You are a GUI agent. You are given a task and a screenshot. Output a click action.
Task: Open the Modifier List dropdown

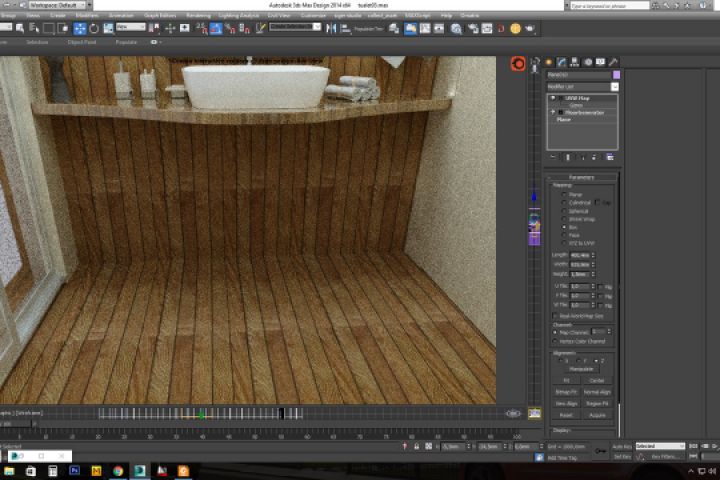pos(582,87)
